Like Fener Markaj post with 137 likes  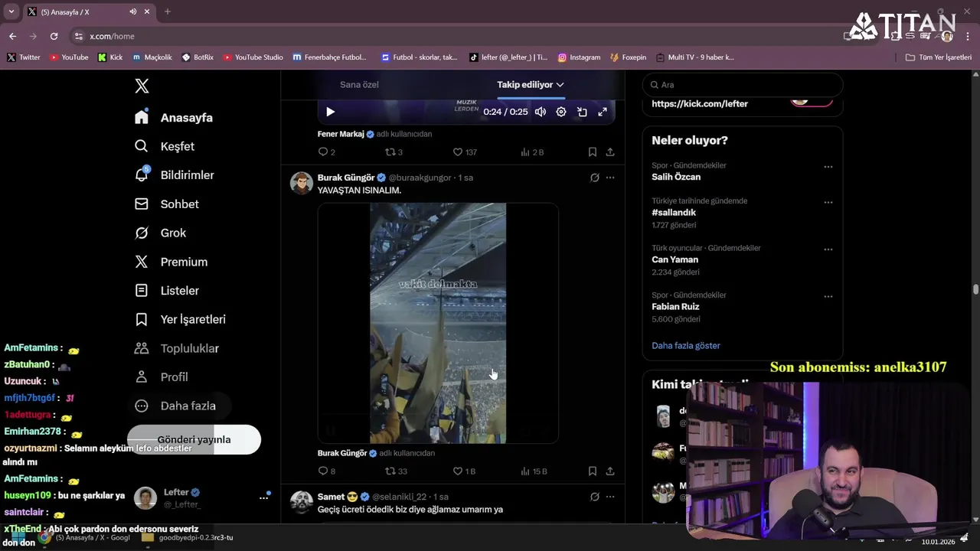[x=465, y=152]
